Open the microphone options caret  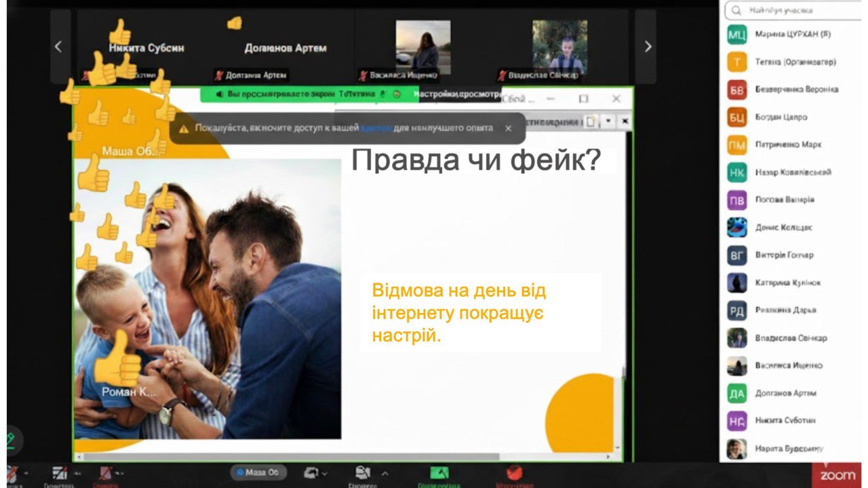click(26, 473)
